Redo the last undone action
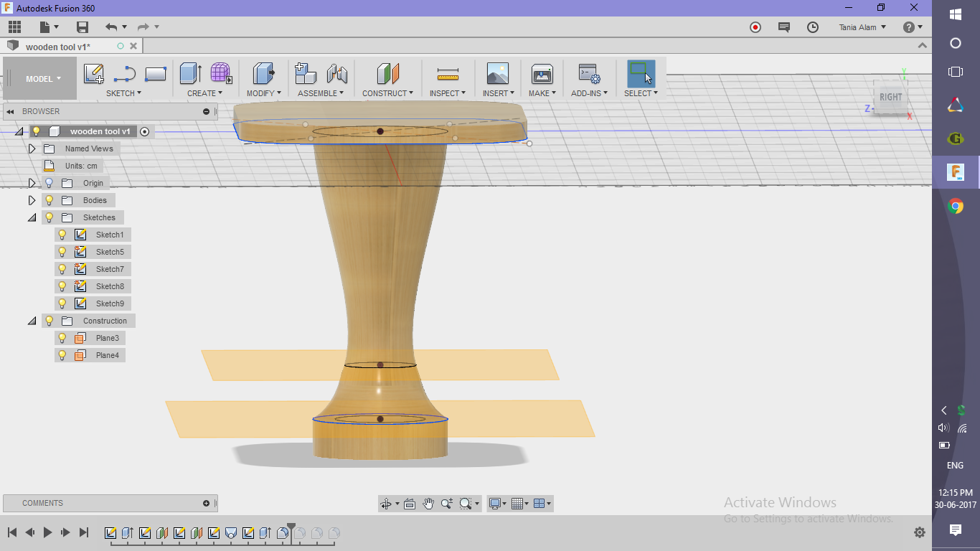 (143, 27)
